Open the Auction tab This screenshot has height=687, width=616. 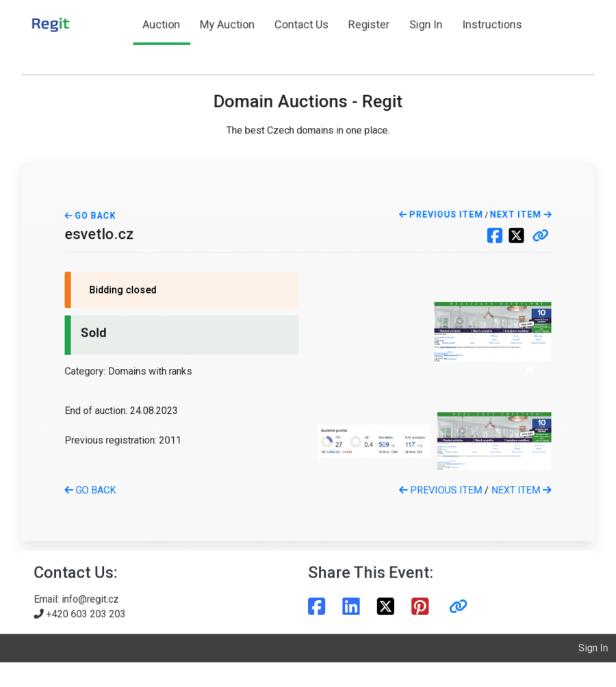point(161,25)
